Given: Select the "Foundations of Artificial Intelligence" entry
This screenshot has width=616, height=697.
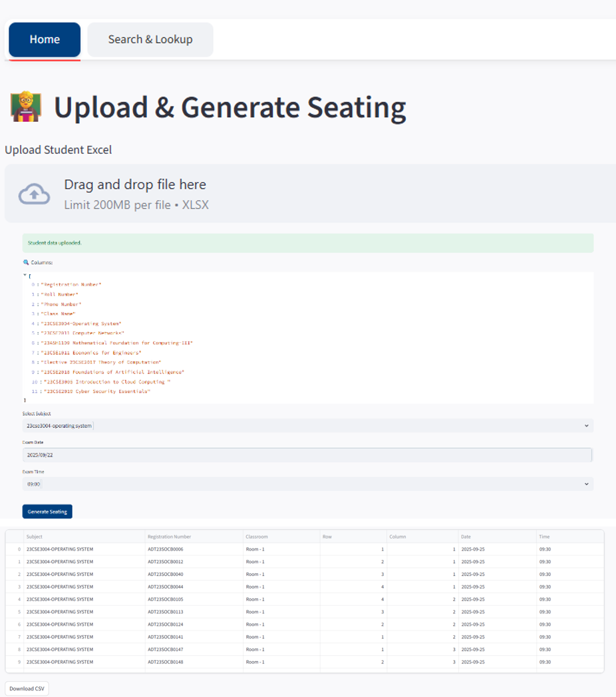Looking at the screenshot, I should click(x=112, y=372).
